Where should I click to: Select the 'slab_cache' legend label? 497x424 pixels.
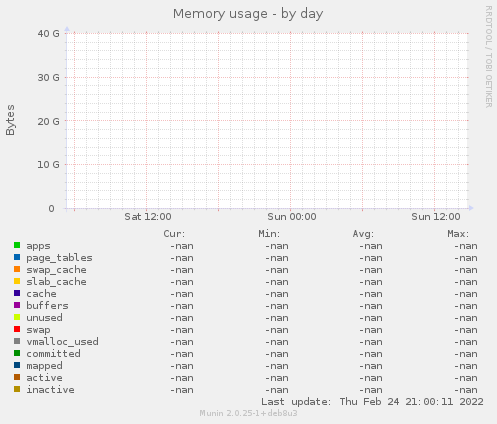(x=56, y=282)
